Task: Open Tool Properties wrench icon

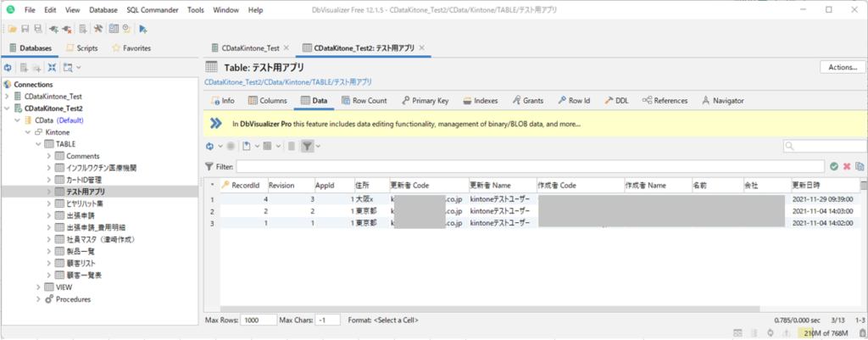Action: (98, 29)
